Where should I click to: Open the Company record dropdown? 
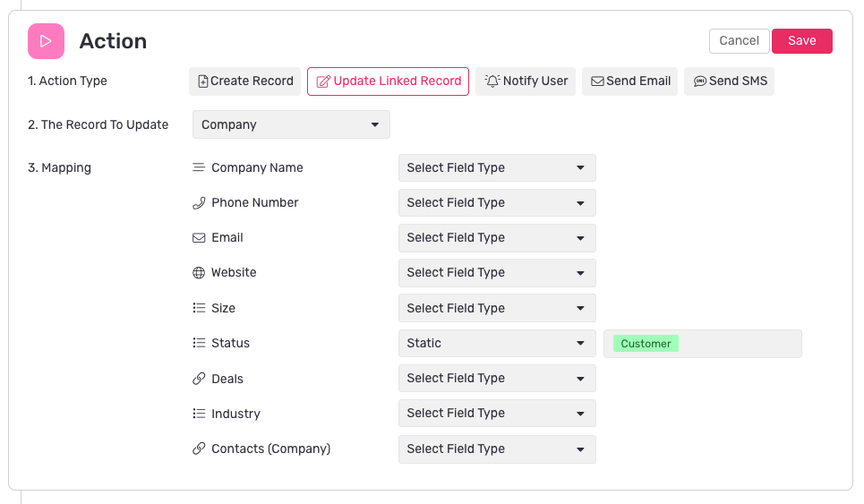(292, 124)
